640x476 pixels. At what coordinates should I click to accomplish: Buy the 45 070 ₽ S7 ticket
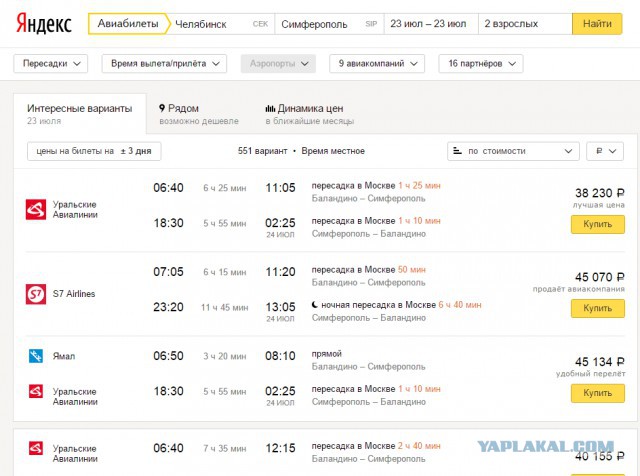point(598,308)
